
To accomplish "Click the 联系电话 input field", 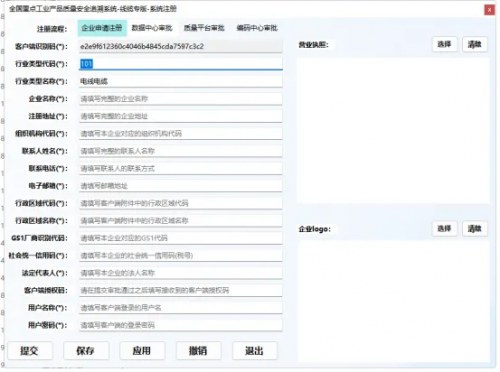I will click(181, 168).
